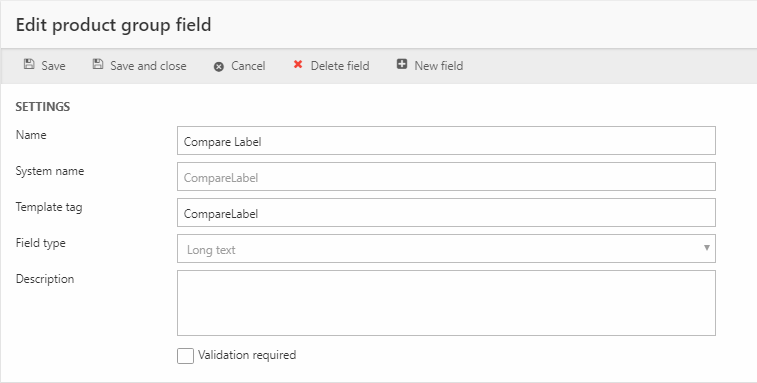
Task: Open the Field type dropdown arrow
Action: click(706, 248)
